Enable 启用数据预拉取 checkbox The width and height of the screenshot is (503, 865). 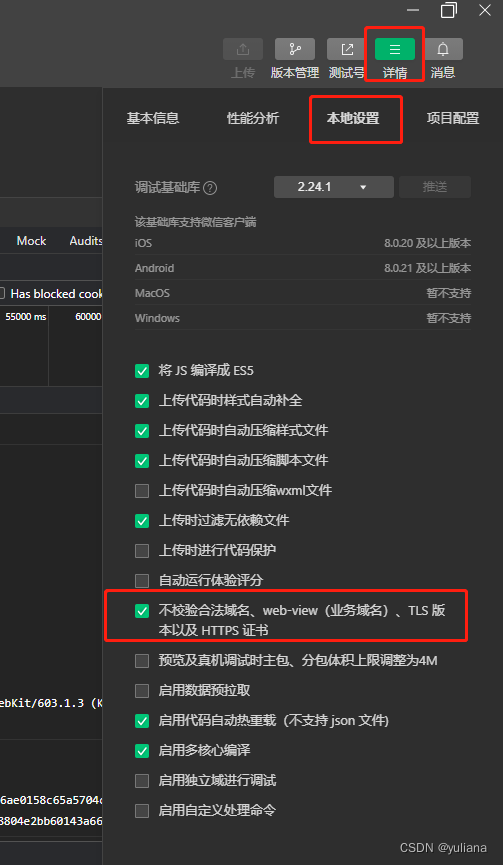(142, 691)
